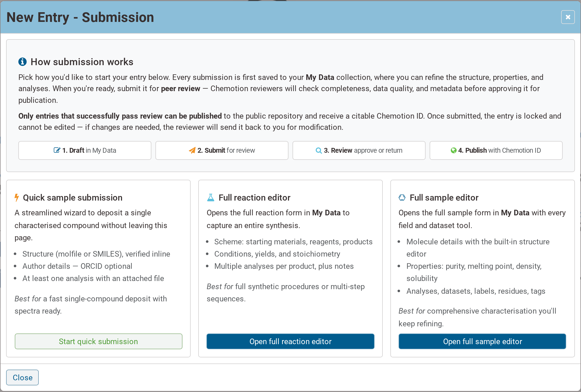Image resolution: width=581 pixels, height=392 pixels.
Task: Start quick submission
Action: [x=98, y=341]
